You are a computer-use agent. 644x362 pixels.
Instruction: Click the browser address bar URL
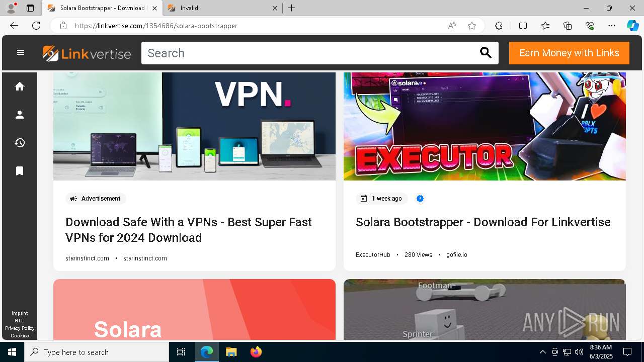156,26
